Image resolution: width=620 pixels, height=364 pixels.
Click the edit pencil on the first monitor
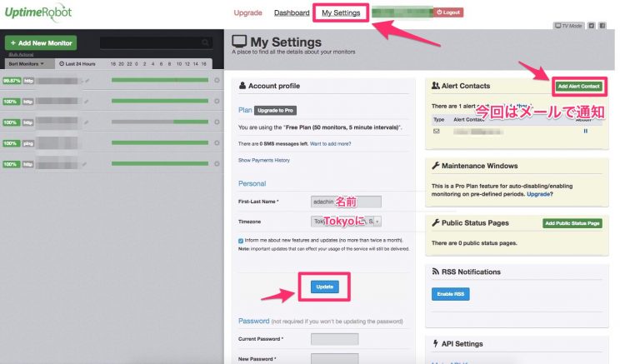tap(87, 81)
